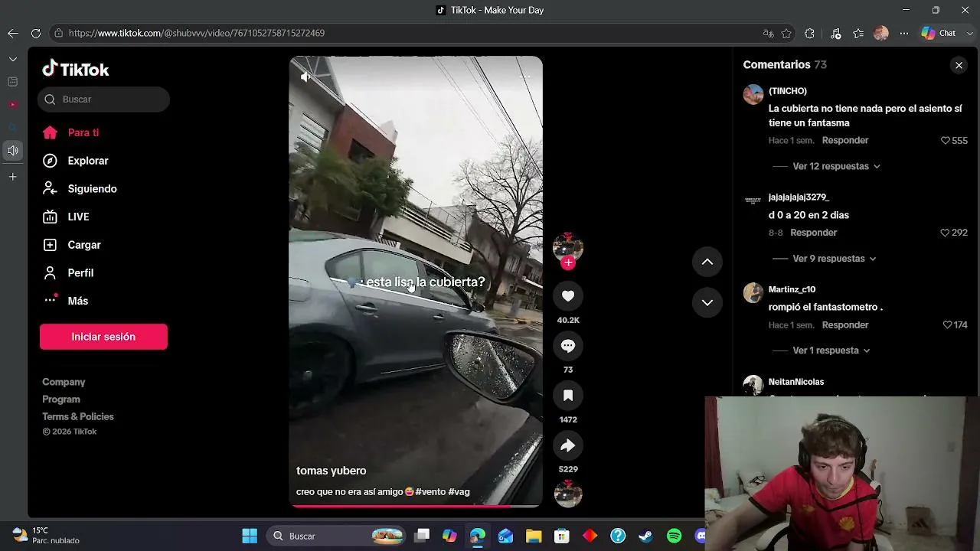Screen dimensions: 980x551
Task: Go to the next video with down arrow
Action: point(707,302)
